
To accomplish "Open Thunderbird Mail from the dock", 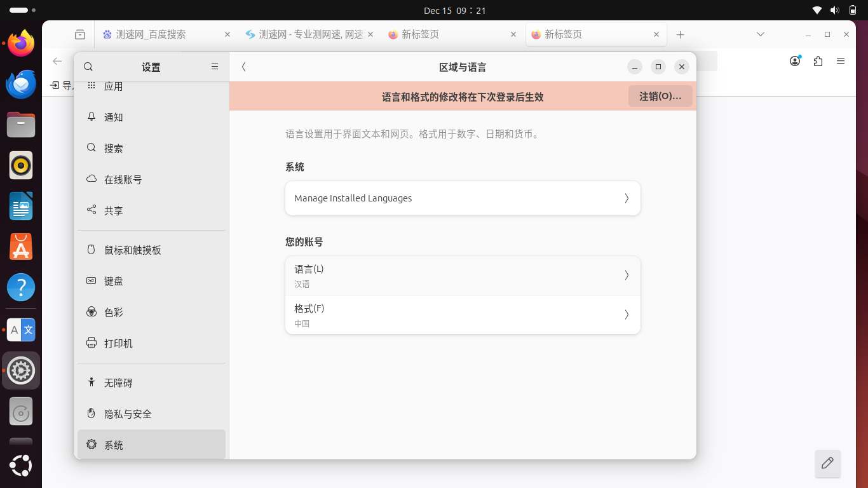I will pyautogui.click(x=21, y=84).
